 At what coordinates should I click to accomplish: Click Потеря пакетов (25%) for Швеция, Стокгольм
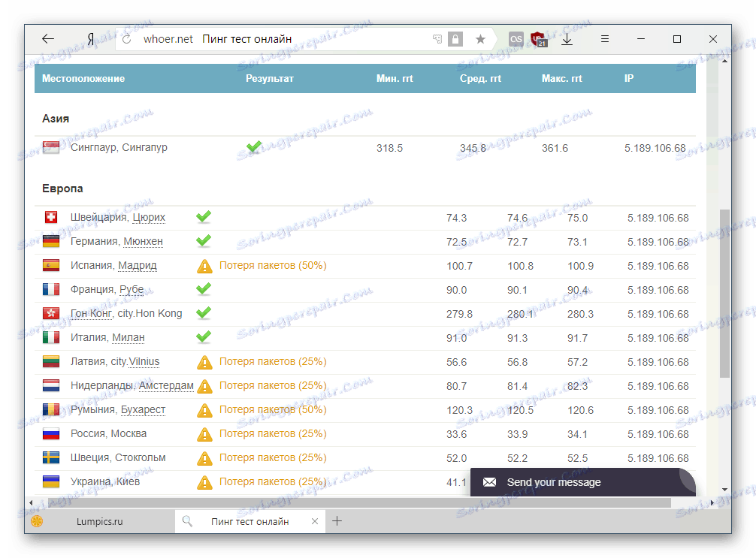coord(273,458)
